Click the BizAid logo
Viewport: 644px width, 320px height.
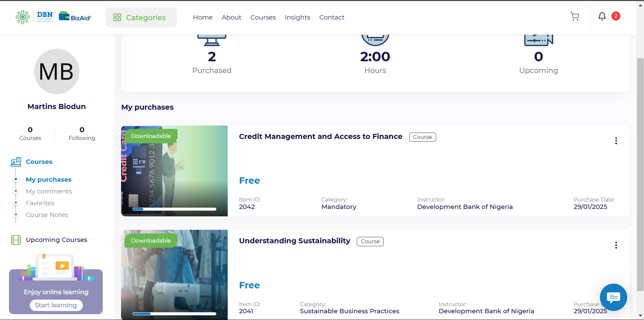pos(75,16)
